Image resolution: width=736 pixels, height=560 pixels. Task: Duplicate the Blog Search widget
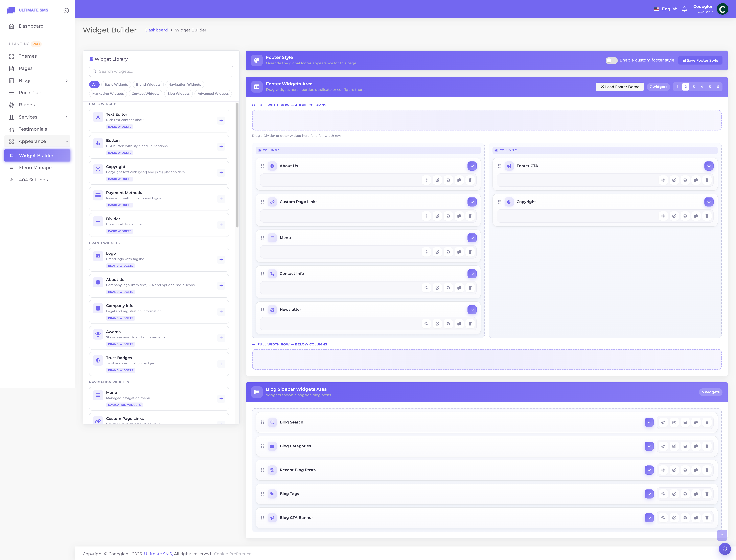coord(696,422)
